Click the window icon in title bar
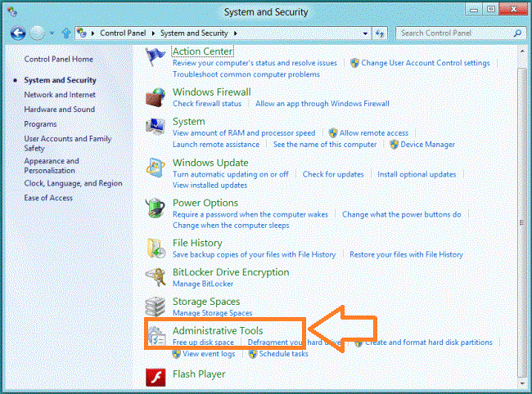 click(12, 12)
